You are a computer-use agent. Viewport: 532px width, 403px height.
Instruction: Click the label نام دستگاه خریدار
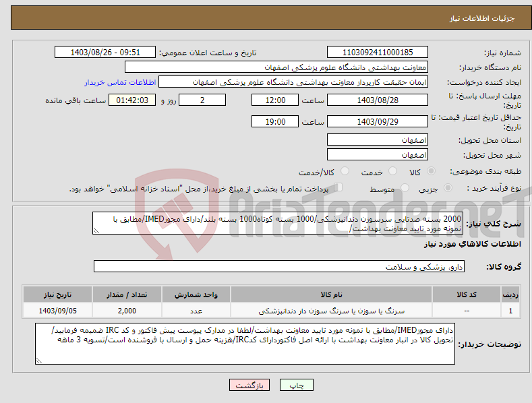(x=490, y=68)
